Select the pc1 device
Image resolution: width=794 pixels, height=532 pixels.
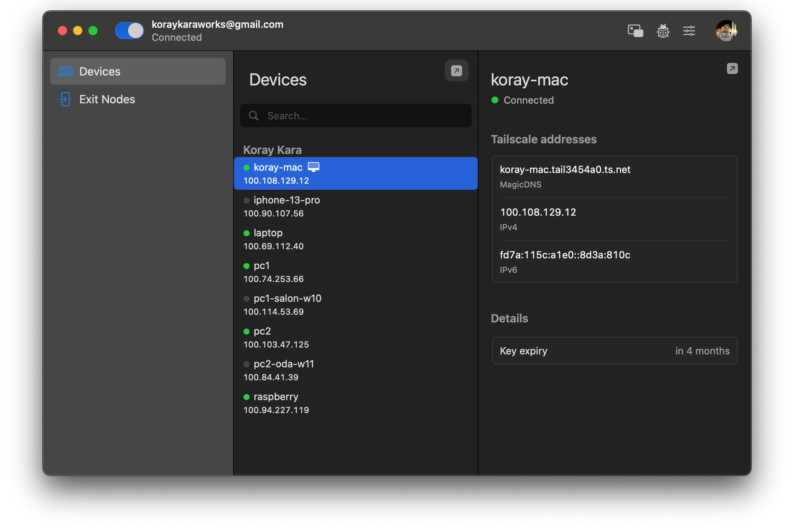(356, 272)
